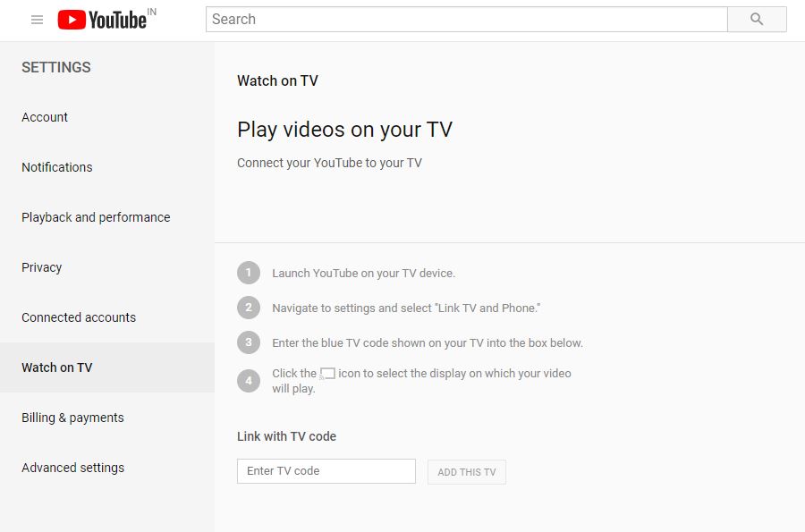Click the SETTINGS sidebar heading
This screenshot has height=532, width=805.
(56, 67)
